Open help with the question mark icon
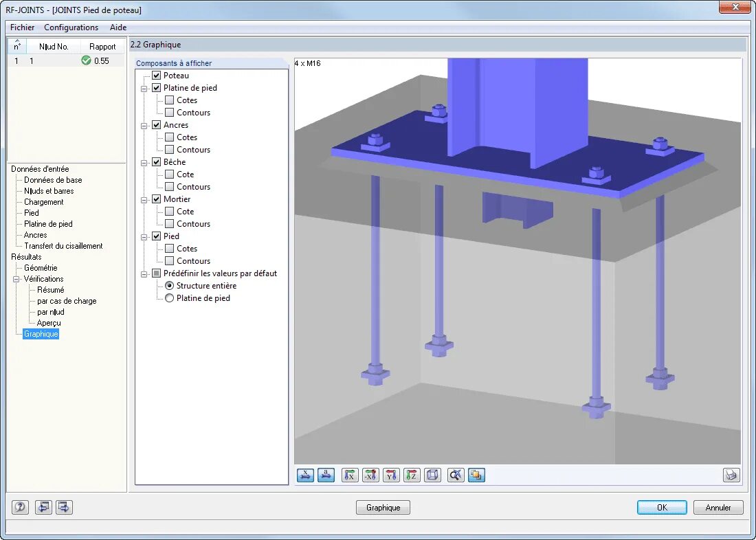This screenshot has height=540, width=756. (20, 507)
